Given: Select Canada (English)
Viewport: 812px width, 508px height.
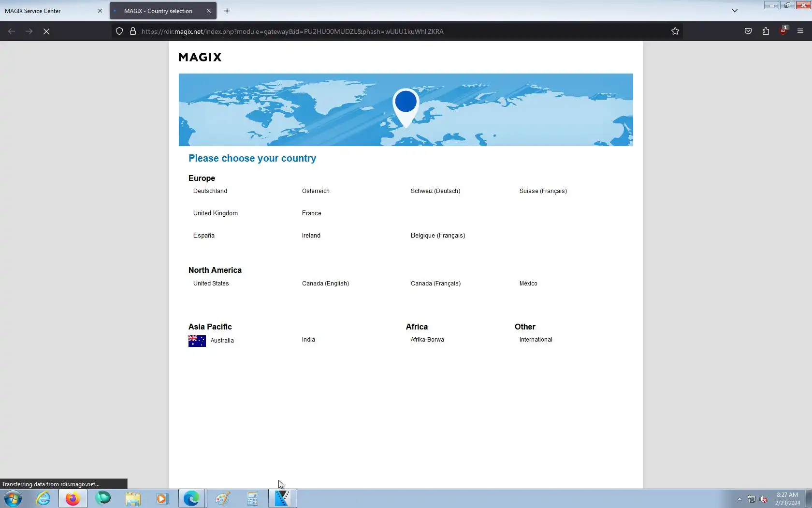Looking at the screenshot, I should [325, 284].
